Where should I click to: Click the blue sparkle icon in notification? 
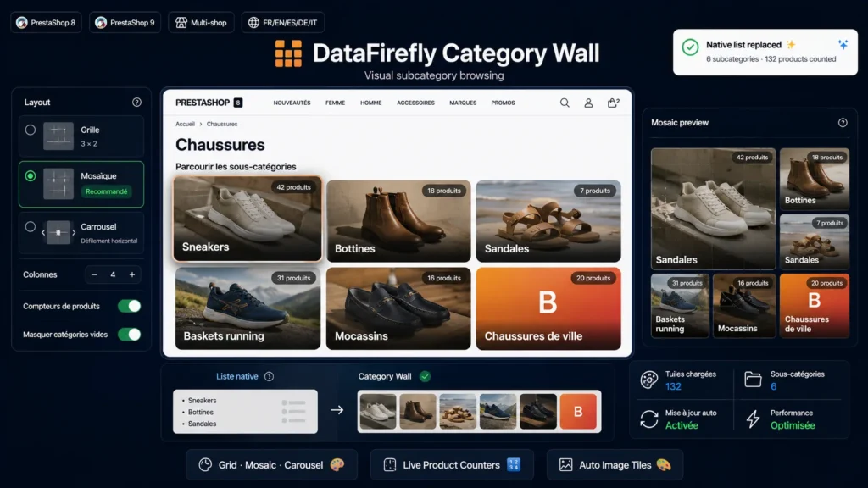843,45
